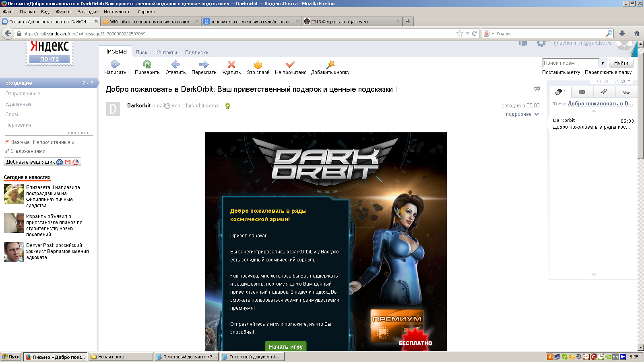Open the Пуск start menu

pyautogui.click(x=11, y=357)
